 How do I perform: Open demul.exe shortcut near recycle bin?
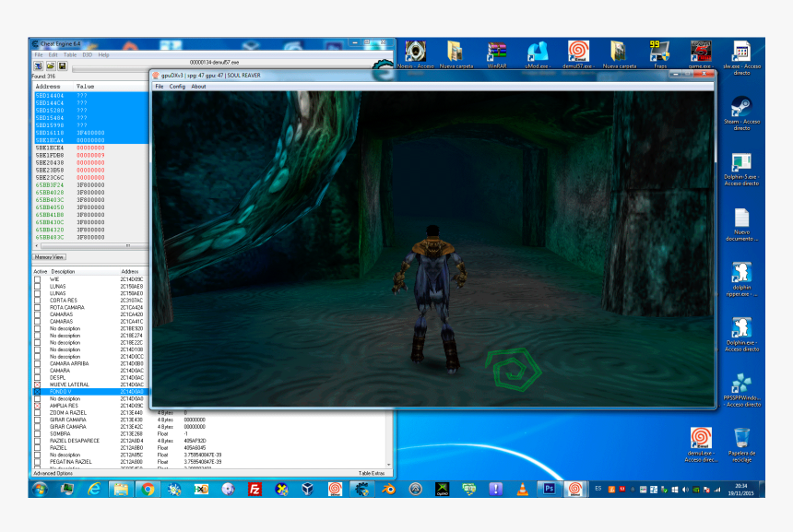point(701,445)
